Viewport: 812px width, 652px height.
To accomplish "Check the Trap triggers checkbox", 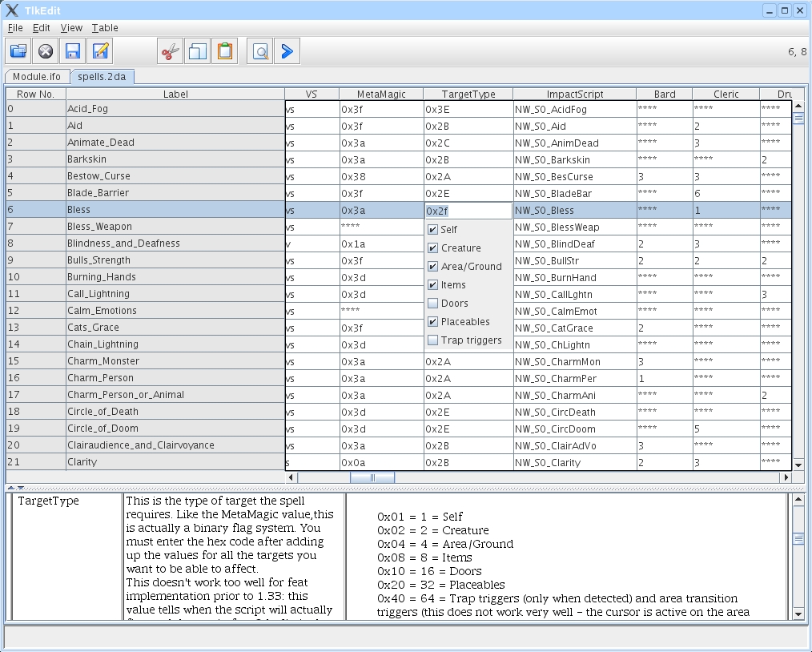I will point(433,340).
